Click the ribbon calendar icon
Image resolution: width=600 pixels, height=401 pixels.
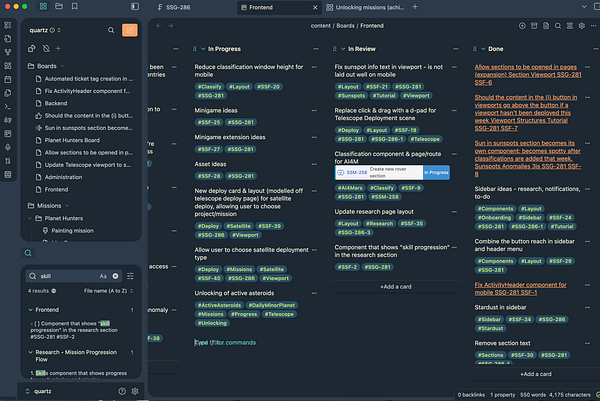click(8, 79)
